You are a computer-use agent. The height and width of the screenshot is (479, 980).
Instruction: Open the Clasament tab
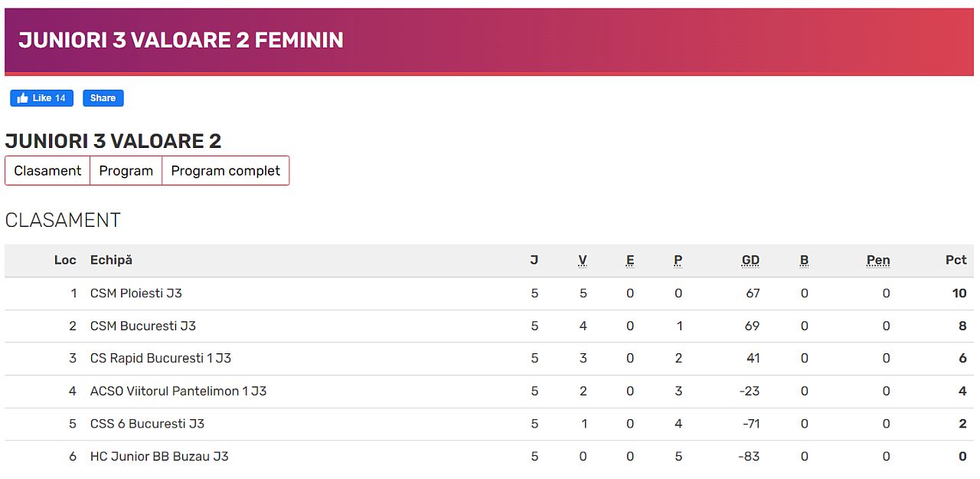(47, 171)
